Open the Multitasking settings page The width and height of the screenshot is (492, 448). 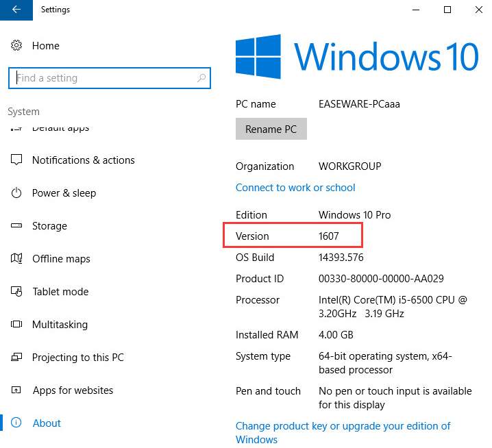coord(60,325)
